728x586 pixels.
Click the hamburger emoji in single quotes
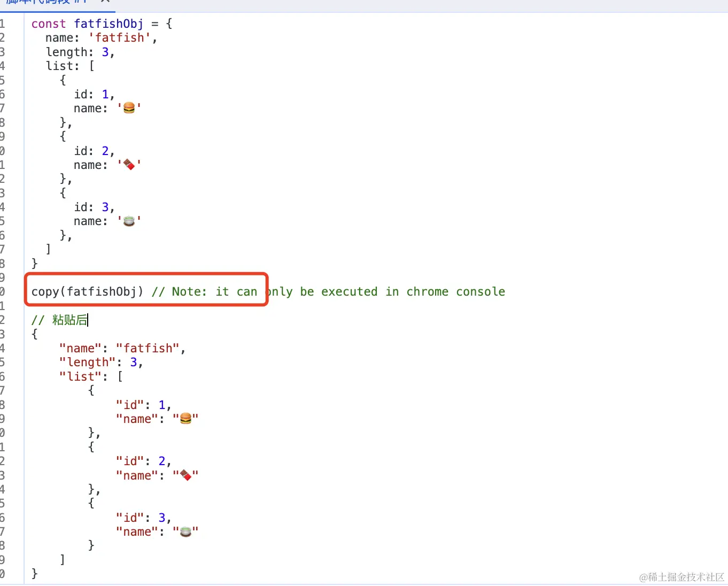pos(129,108)
